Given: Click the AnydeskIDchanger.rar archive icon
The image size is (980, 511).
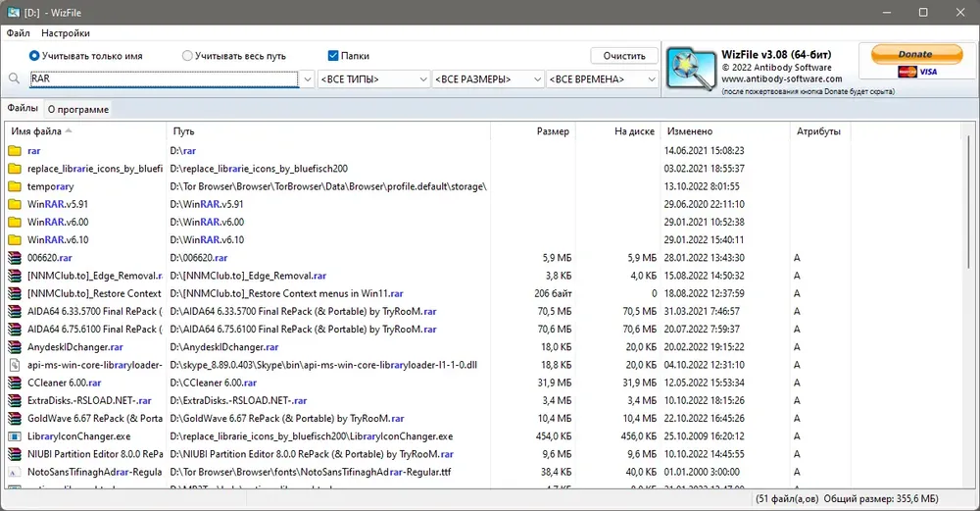Looking at the screenshot, I should pyautogui.click(x=15, y=347).
